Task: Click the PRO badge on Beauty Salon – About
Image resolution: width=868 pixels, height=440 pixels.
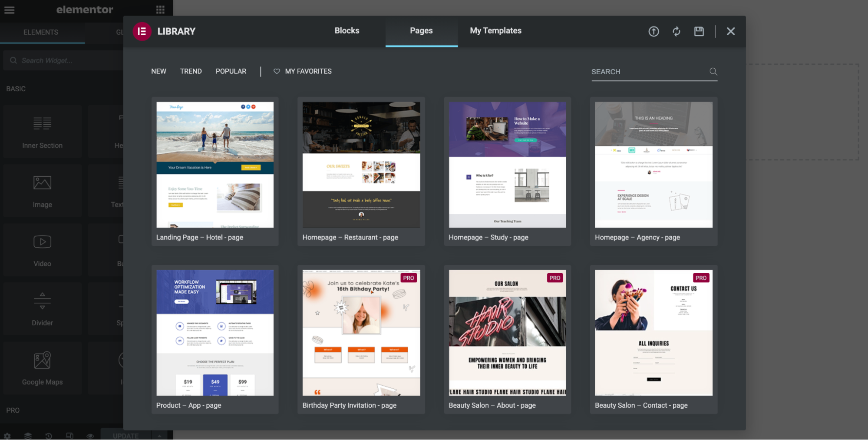Action: tap(555, 278)
